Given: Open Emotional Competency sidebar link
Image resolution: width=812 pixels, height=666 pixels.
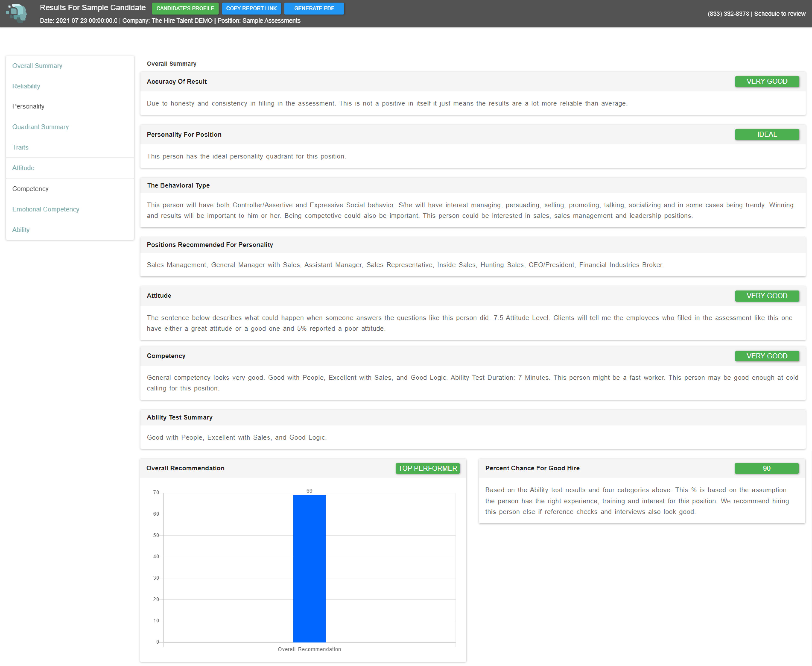Looking at the screenshot, I should pos(46,210).
